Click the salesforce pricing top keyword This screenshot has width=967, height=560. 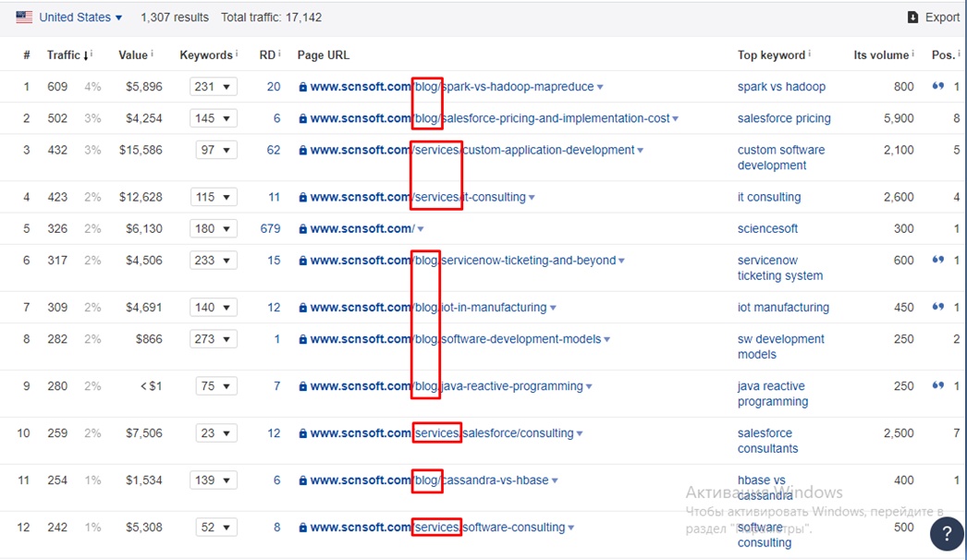coord(784,118)
